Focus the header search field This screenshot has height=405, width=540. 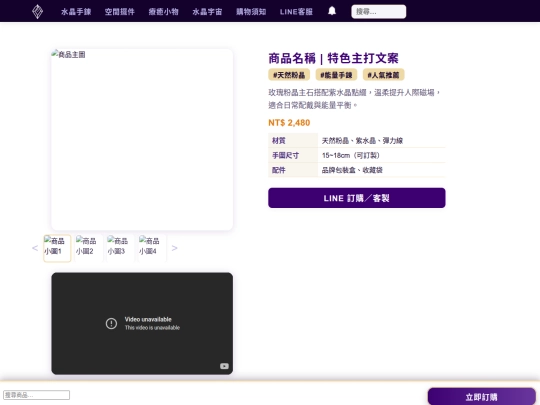378,11
